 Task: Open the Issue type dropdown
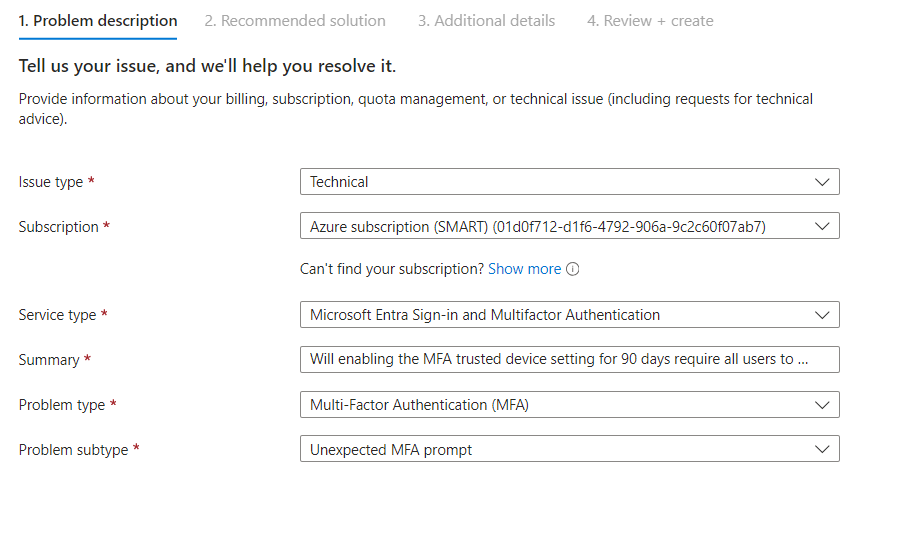point(570,182)
